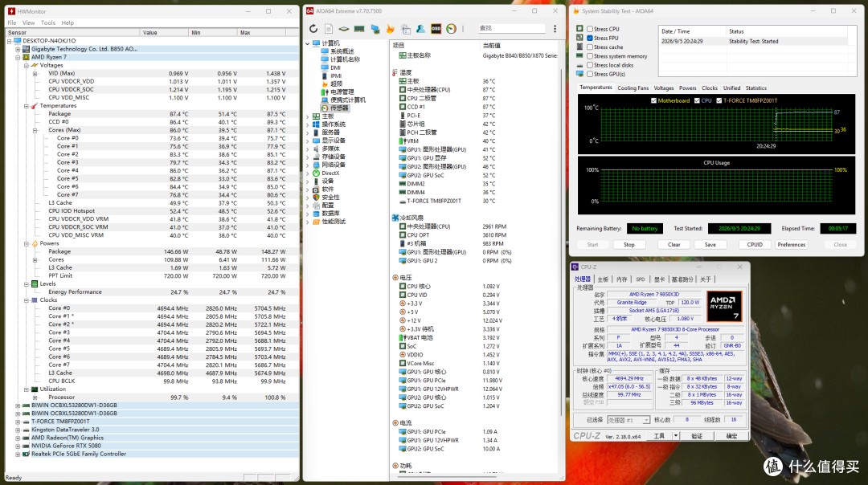Open File menu in HWMonitor

[11, 23]
